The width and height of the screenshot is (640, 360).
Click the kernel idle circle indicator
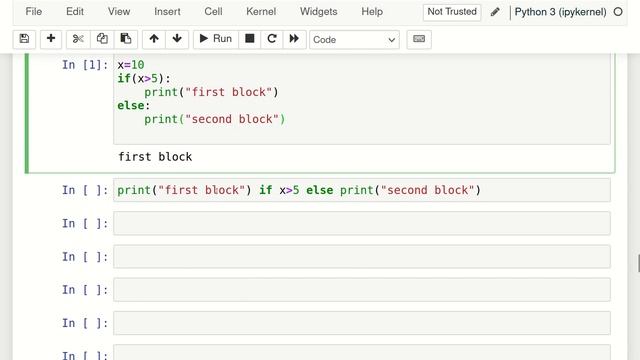click(618, 12)
